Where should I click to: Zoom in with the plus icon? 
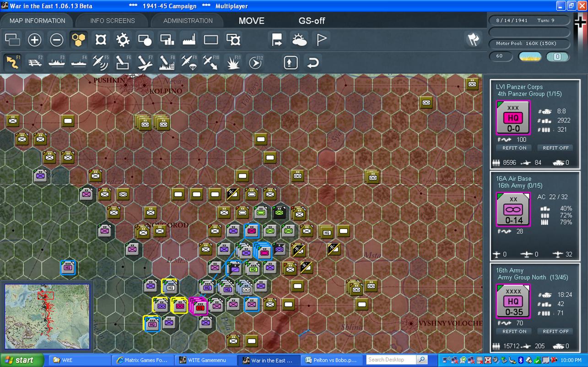tap(35, 40)
